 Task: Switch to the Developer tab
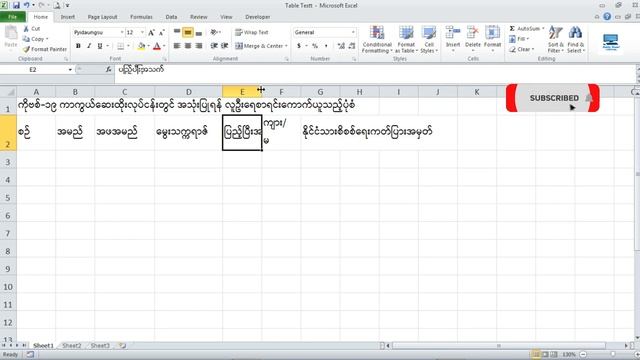258,17
